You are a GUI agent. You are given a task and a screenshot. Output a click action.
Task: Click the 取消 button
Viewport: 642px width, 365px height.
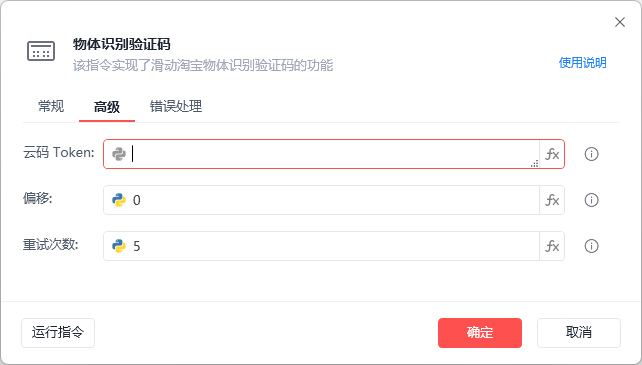point(579,333)
